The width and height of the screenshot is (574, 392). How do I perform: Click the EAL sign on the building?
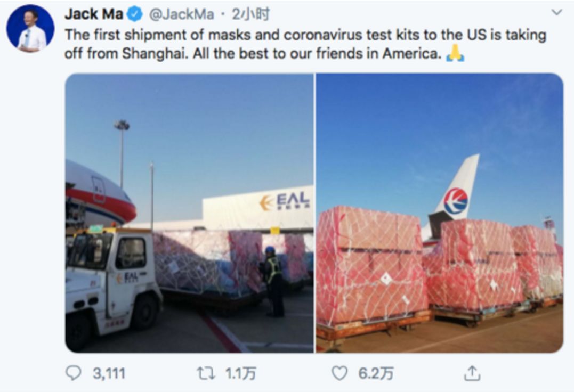tap(285, 201)
